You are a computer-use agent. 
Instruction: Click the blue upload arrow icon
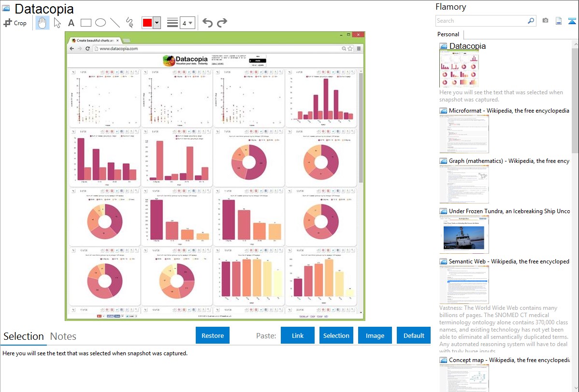[572, 21]
